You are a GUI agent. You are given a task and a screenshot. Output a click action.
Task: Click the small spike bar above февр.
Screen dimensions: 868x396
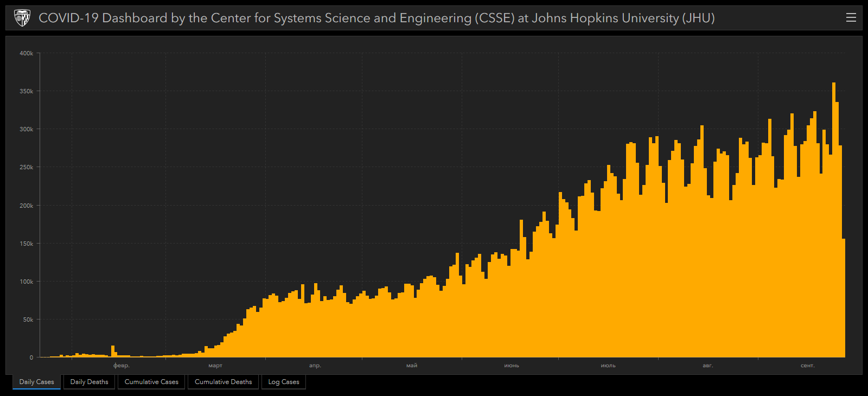(x=113, y=351)
